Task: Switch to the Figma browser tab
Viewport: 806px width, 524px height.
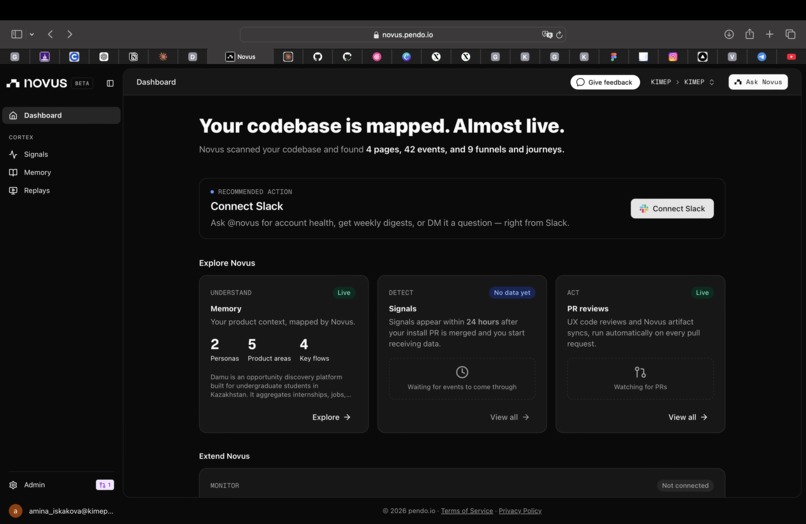Action: (614, 57)
